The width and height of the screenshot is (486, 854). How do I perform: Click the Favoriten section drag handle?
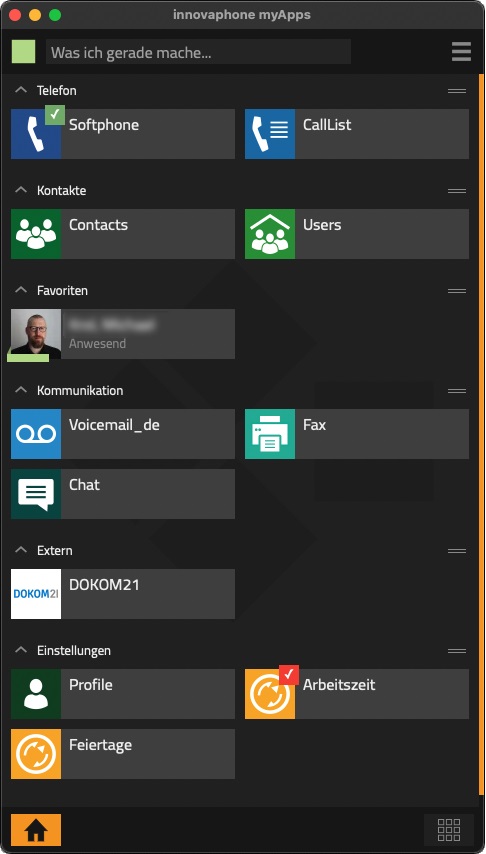[457, 291]
